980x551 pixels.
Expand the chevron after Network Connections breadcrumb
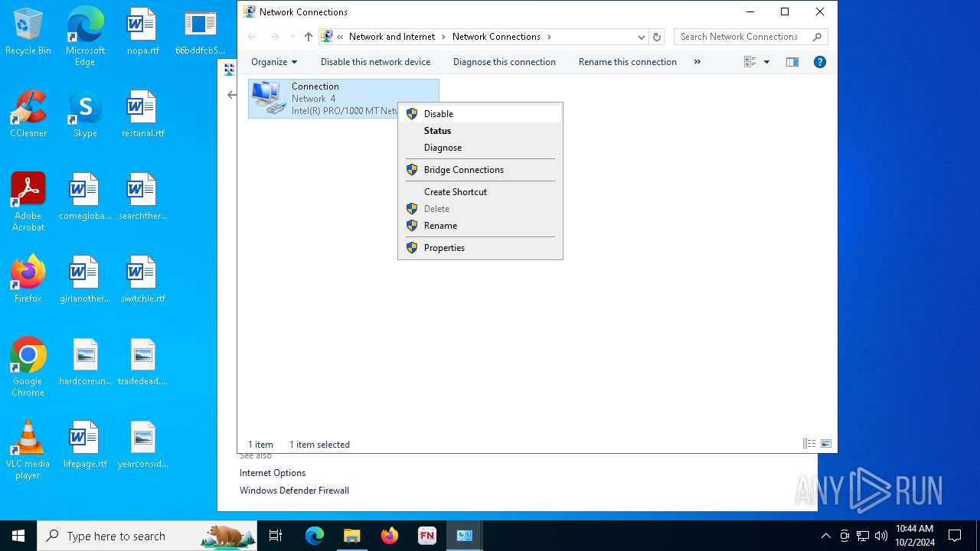(x=549, y=37)
